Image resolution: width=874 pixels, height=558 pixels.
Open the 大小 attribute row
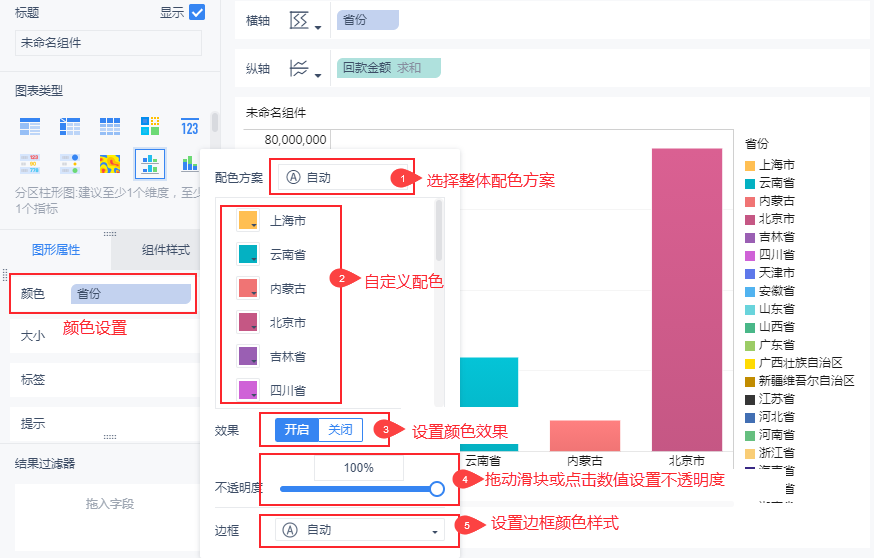104,336
